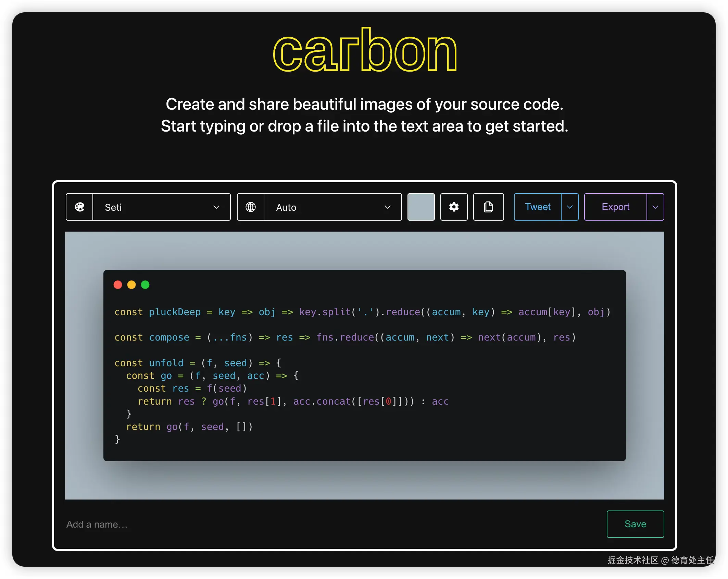
Task: Open the Seti theme dropdown
Action: click(162, 207)
